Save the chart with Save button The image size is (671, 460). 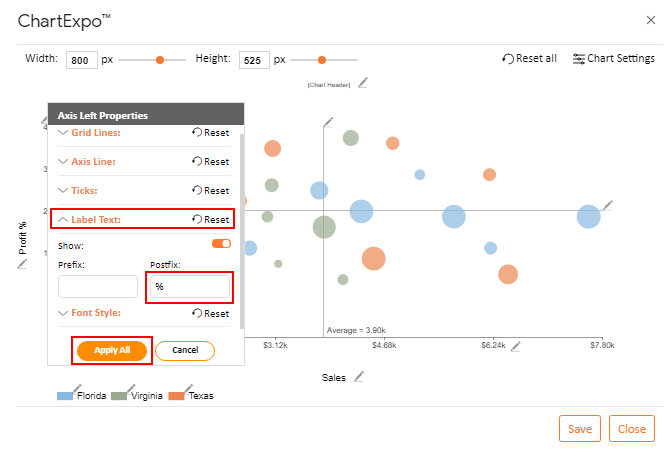tap(580, 428)
